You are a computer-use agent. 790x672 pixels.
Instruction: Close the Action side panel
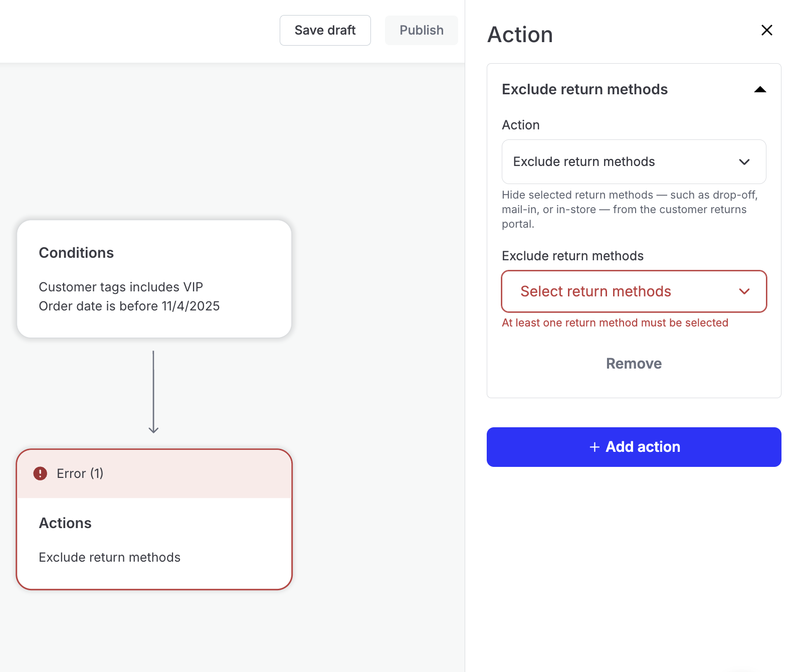(x=766, y=30)
